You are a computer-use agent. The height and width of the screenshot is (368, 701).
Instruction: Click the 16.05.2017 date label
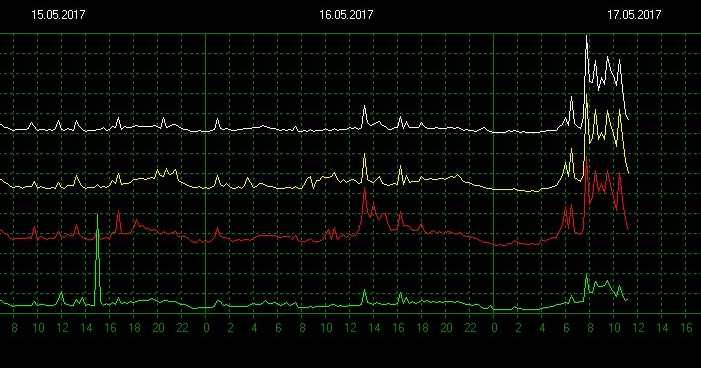pos(346,15)
